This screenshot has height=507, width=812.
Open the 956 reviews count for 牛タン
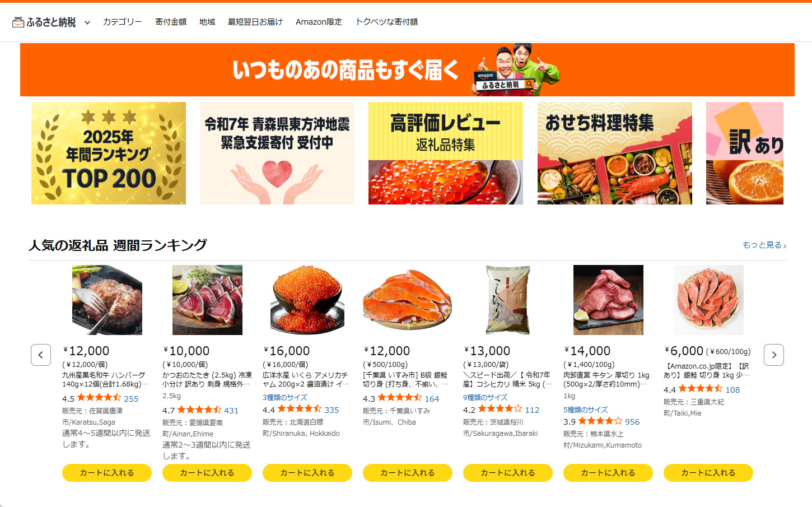tap(632, 421)
